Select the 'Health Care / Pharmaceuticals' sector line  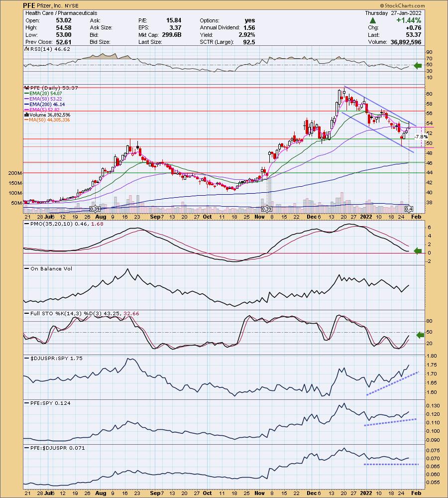[x=61, y=13]
